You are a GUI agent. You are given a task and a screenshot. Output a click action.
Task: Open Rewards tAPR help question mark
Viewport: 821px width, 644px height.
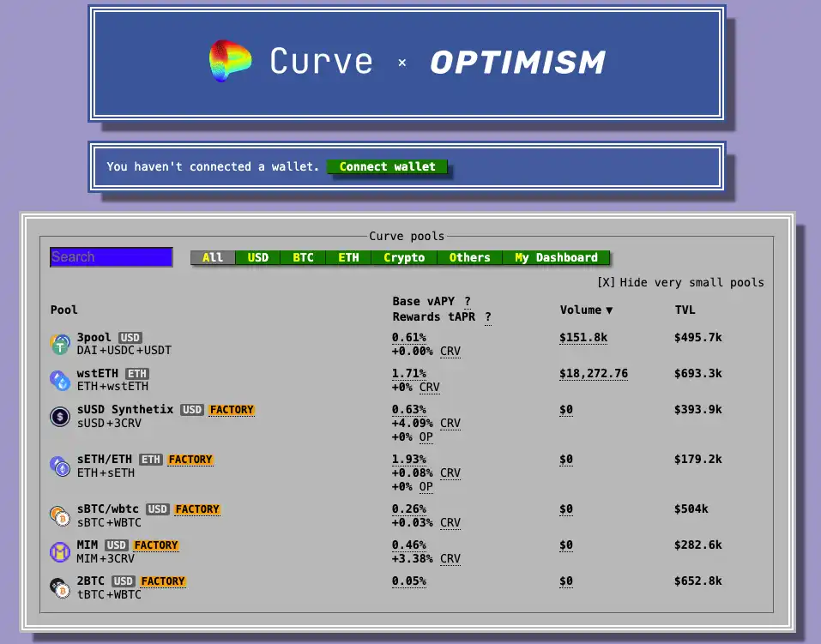[488, 317]
